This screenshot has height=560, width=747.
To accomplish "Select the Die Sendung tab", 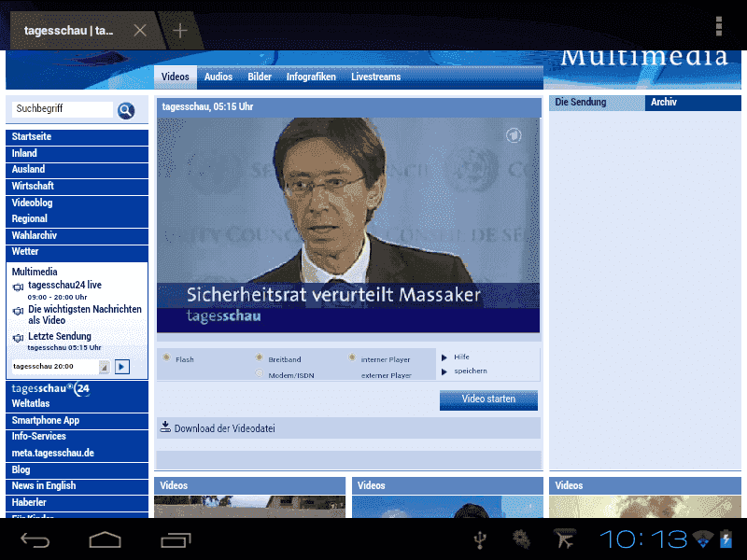I will [597, 103].
